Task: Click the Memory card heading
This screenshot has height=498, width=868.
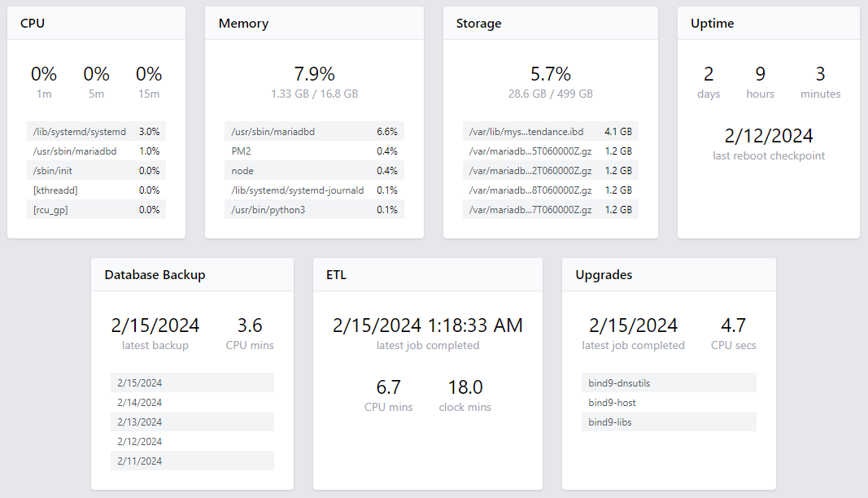Action: click(243, 24)
